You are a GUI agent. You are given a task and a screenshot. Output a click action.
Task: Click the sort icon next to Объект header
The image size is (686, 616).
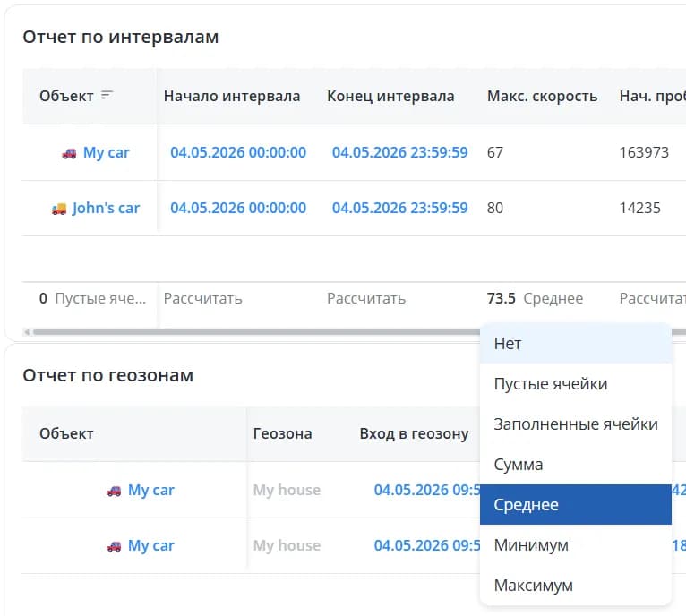tap(107, 95)
